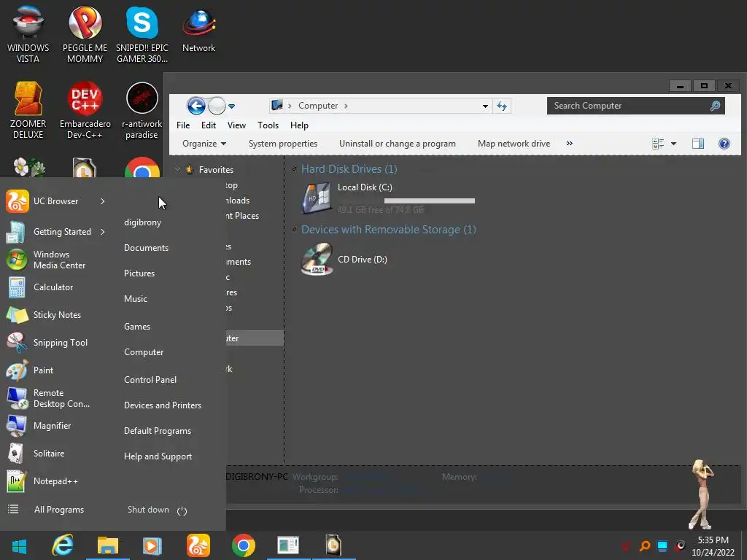Open Google Chrome from taskbar

(244, 545)
